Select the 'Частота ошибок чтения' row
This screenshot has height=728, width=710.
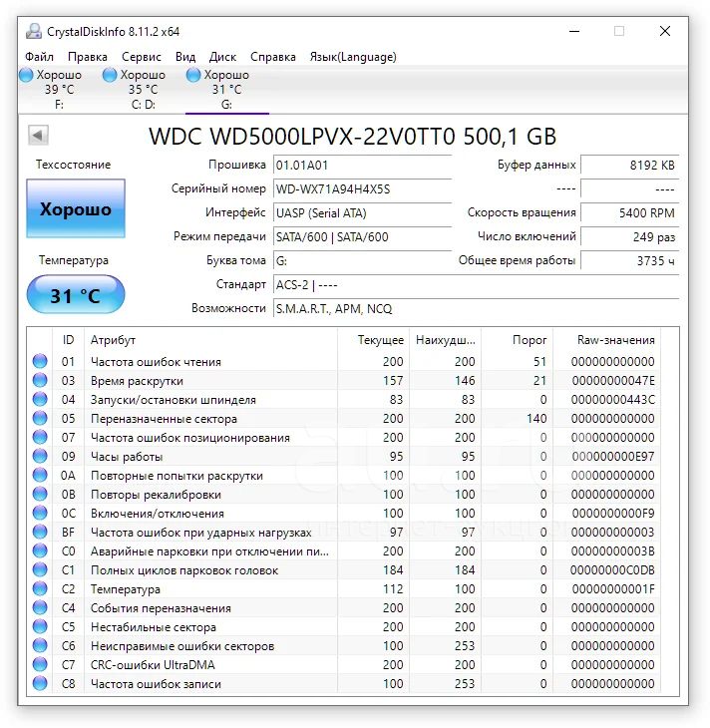point(344,361)
